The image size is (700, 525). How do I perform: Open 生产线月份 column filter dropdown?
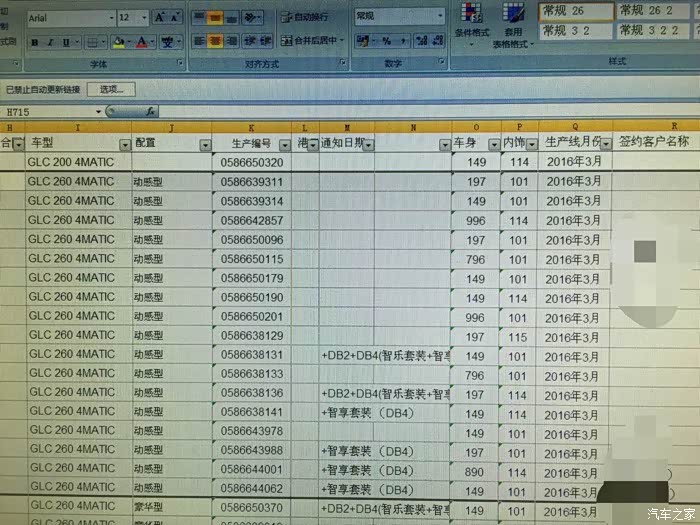pyautogui.click(x=606, y=144)
